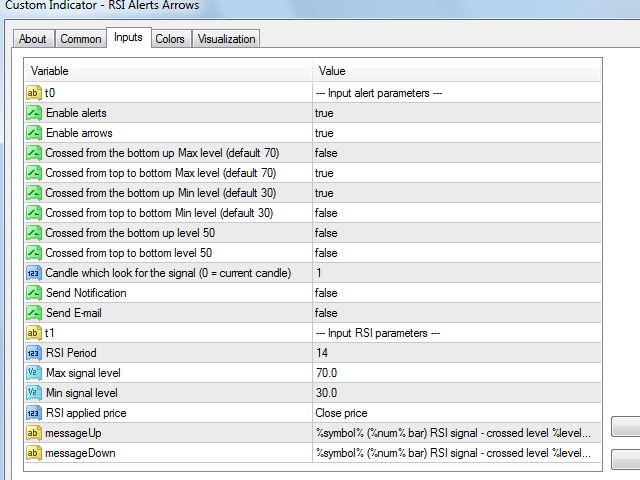Click icon for Crossed from top to bottom level 50
The width and height of the screenshot is (640, 480).
(34, 253)
